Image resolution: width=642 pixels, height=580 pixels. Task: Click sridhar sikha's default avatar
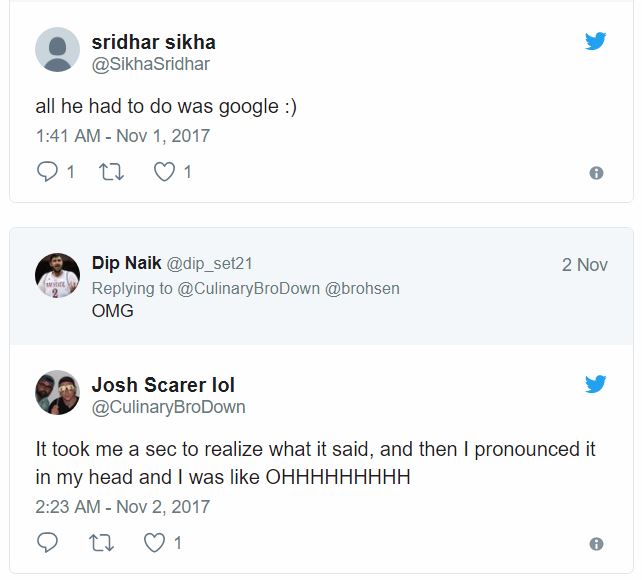[57, 51]
